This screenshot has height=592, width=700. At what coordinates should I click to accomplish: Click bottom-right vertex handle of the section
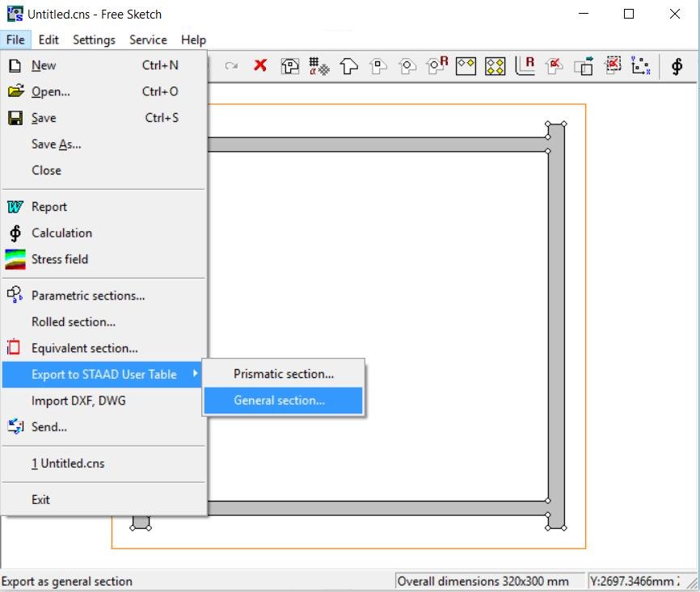564,527
